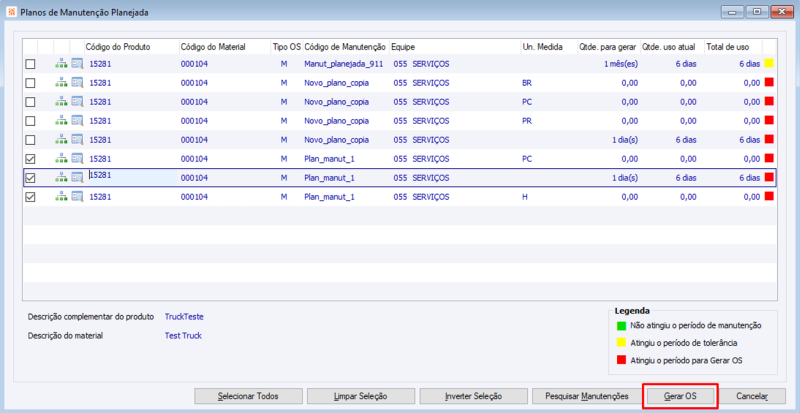Click the Cancelar button
Image resolution: width=800 pixels, height=413 pixels.
[753, 396]
